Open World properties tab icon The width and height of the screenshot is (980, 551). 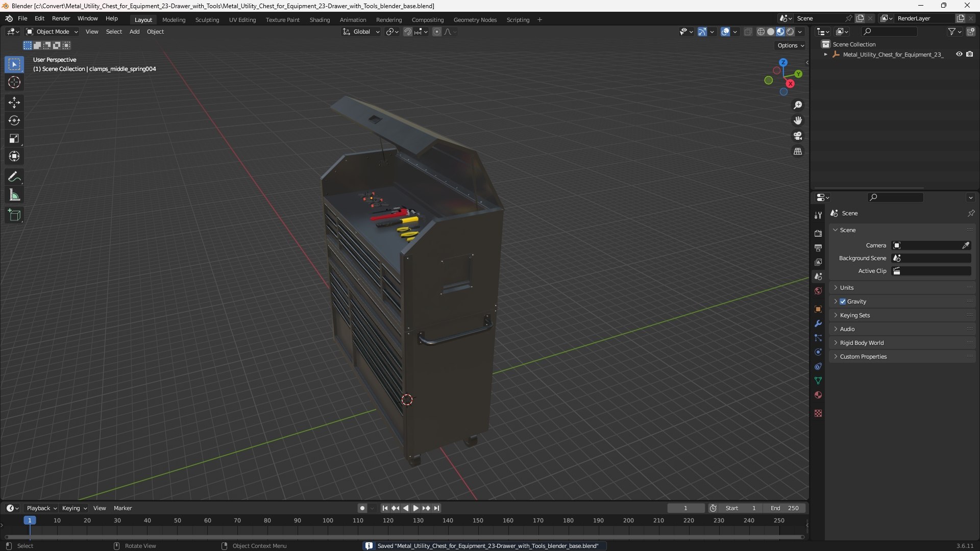pyautogui.click(x=818, y=291)
